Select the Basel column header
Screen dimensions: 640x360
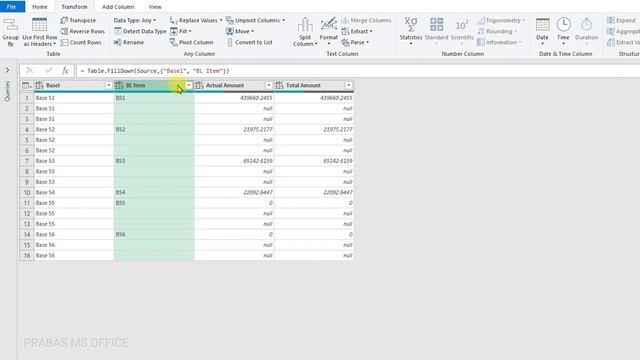pyautogui.click(x=73, y=85)
